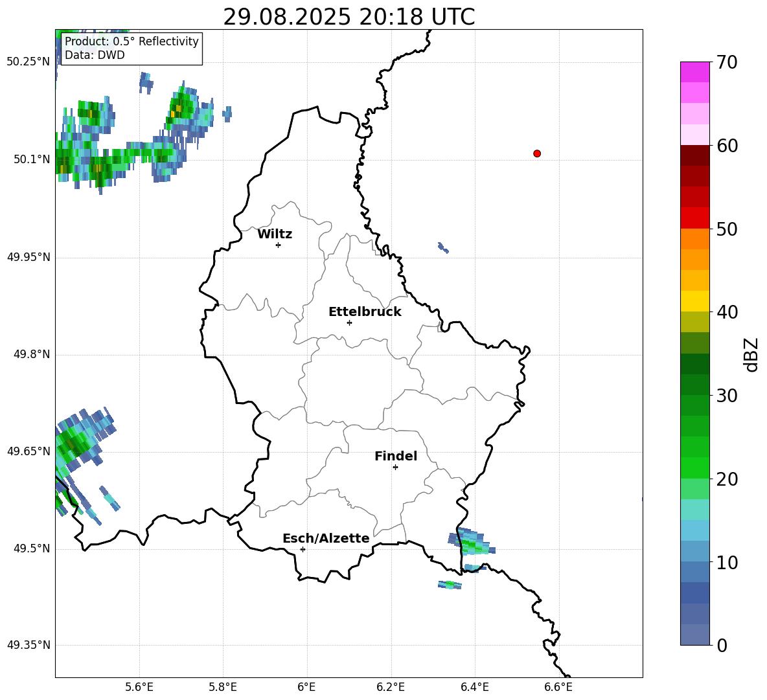The width and height of the screenshot is (767, 700).
Task: Click the 6°E longitude label
Action: 306,687
